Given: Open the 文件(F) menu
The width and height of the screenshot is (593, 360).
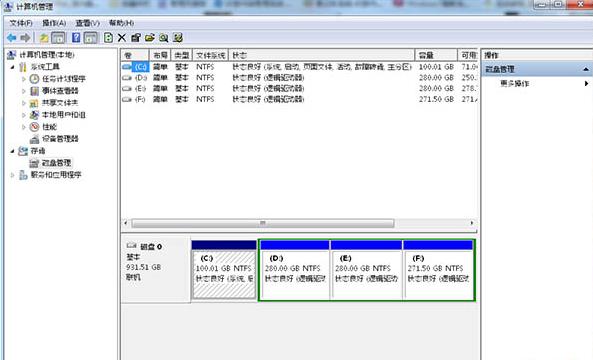Looking at the screenshot, I should point(21,23).
